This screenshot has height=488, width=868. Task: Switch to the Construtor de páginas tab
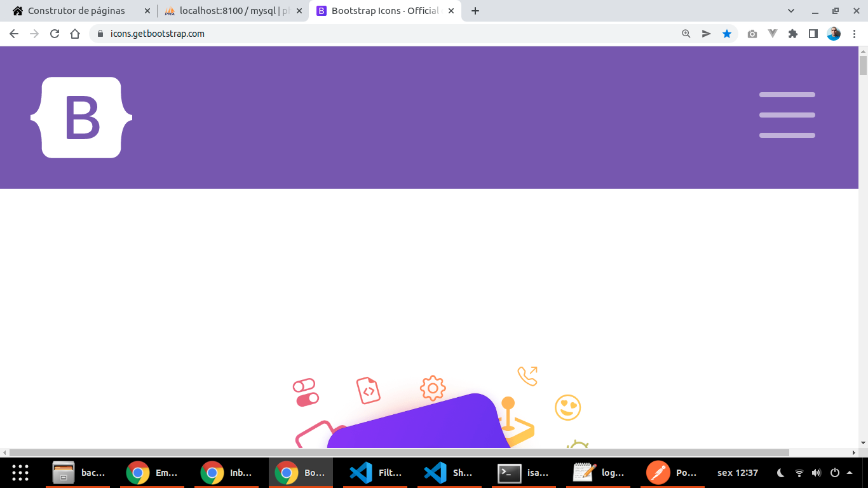pos(76,10)
